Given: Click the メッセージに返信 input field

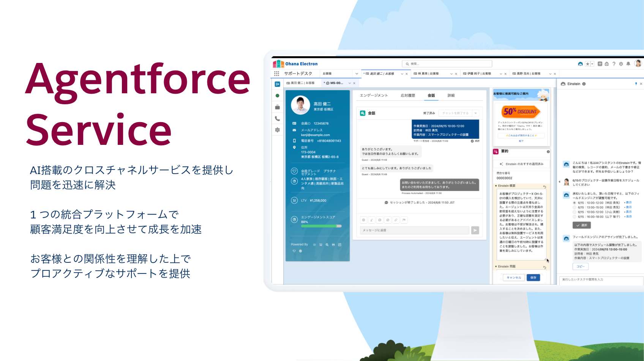Looking at the screenshot, I should tap(415, 230).
